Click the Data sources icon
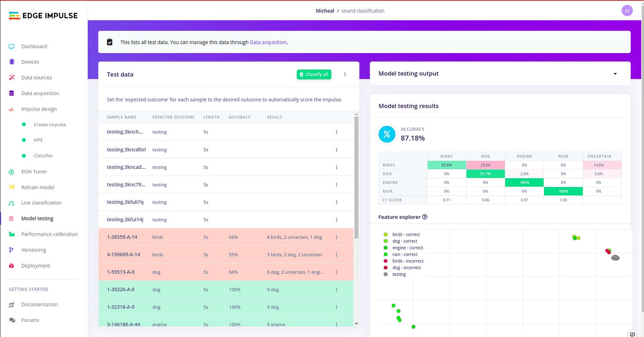Viewport: 644px width, 337px height. [12, 77]
